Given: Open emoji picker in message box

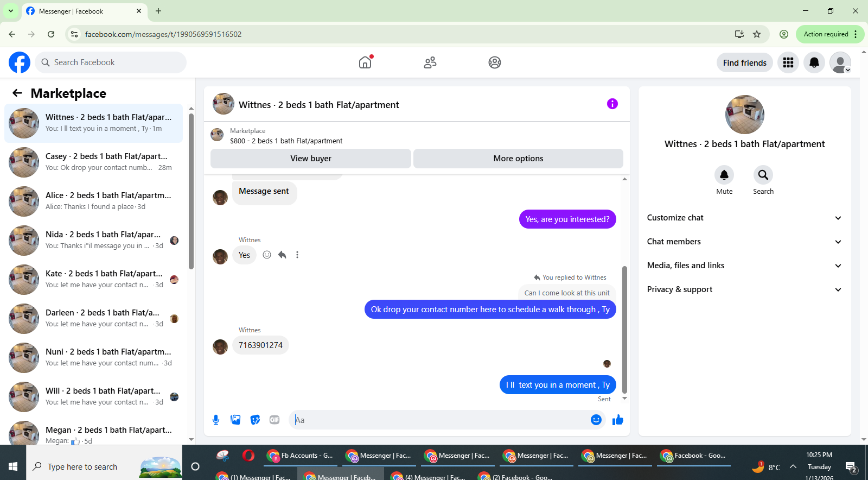Looking at the screenshot, I should pos(596,420).
